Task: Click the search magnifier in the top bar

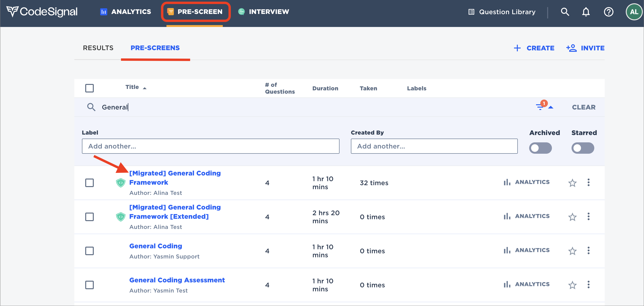Action: pyautogui.click(x=565, y=12)
